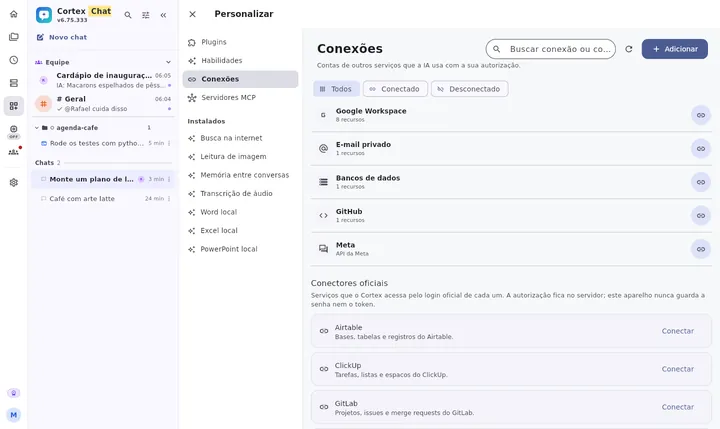The image size is (720, 429).
Task: Click the link icon for GitHub
Action: (701, 216)
